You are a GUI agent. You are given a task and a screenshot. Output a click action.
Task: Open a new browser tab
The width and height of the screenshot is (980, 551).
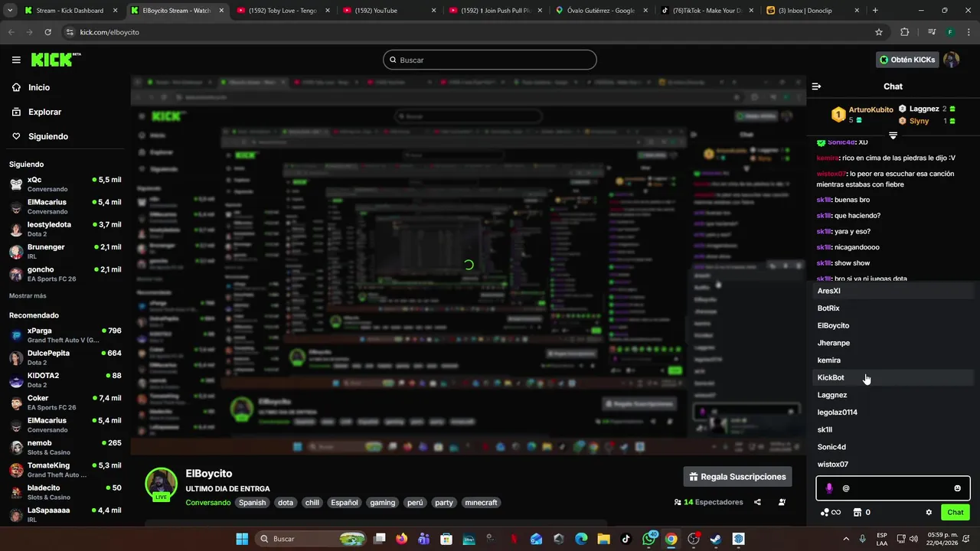point(875,11)
